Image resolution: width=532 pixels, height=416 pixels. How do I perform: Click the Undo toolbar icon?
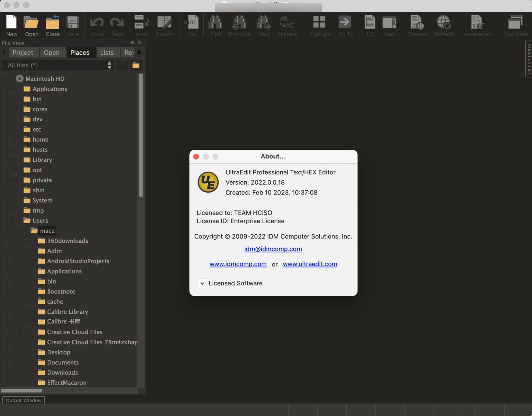(x=97, y=26)
